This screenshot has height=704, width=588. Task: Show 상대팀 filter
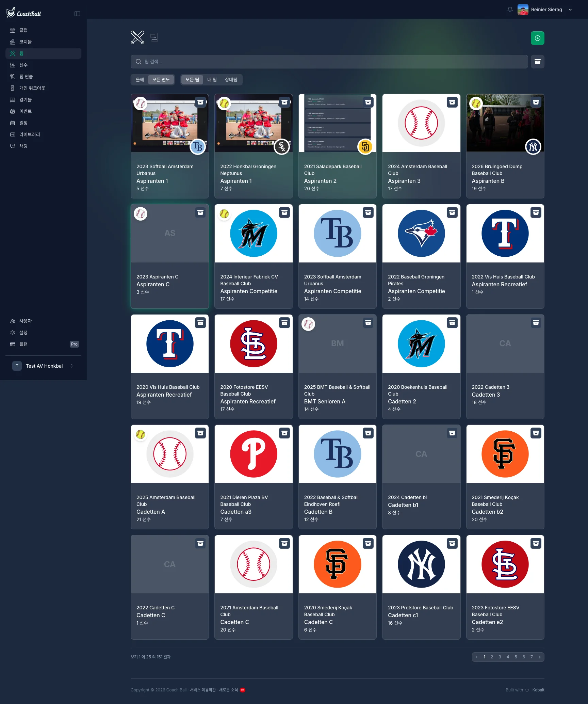231,80
